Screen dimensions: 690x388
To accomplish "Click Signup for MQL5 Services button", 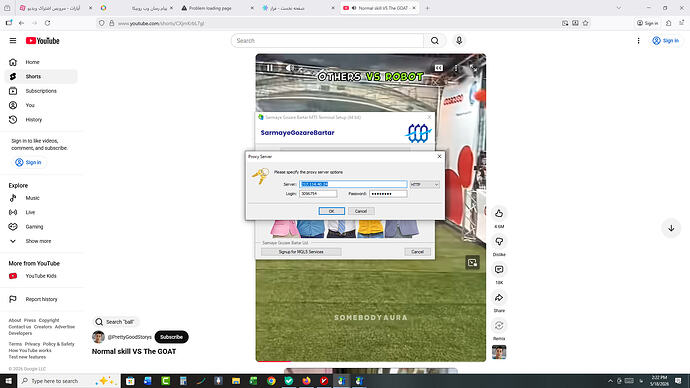I will tap(301, 252).
